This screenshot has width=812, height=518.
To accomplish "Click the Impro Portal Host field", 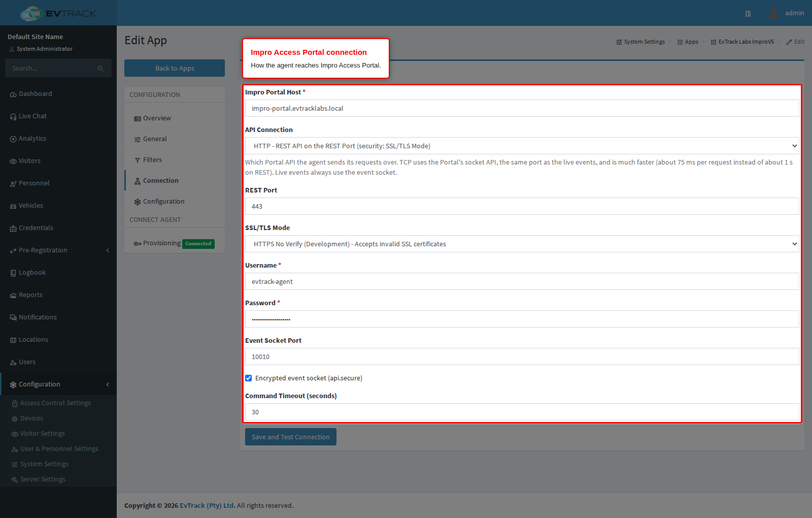I will coord(522,108).
